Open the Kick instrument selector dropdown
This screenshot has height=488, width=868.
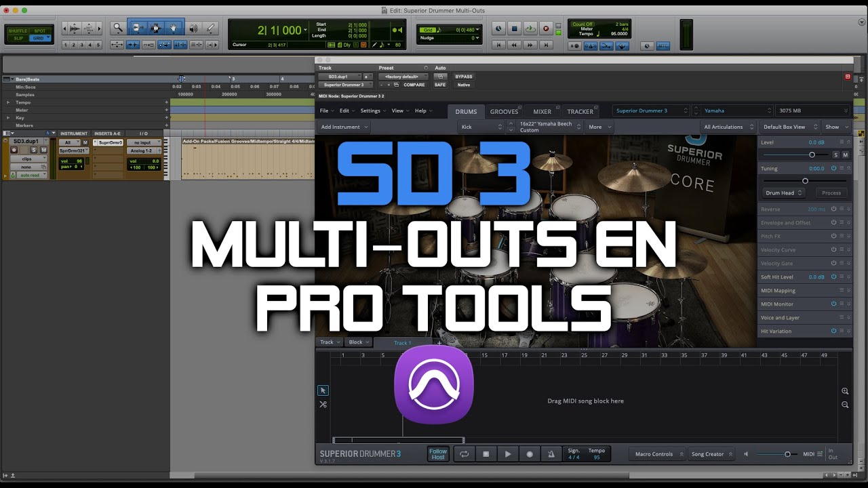[481, 127]
